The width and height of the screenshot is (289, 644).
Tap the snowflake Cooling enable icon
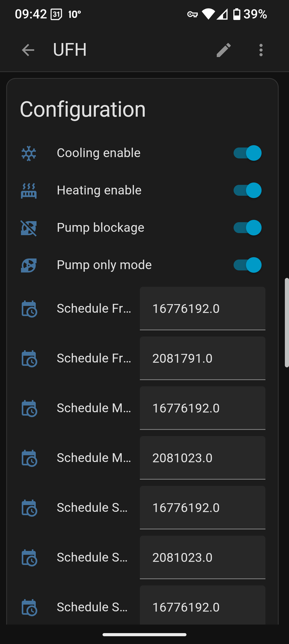(x=29, y=153)
